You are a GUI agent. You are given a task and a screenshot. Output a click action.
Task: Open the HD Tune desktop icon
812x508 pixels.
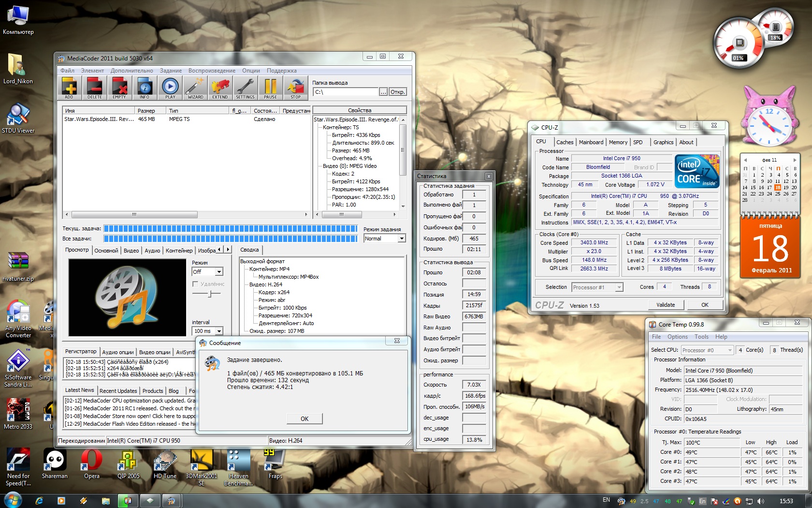(165, 463)
